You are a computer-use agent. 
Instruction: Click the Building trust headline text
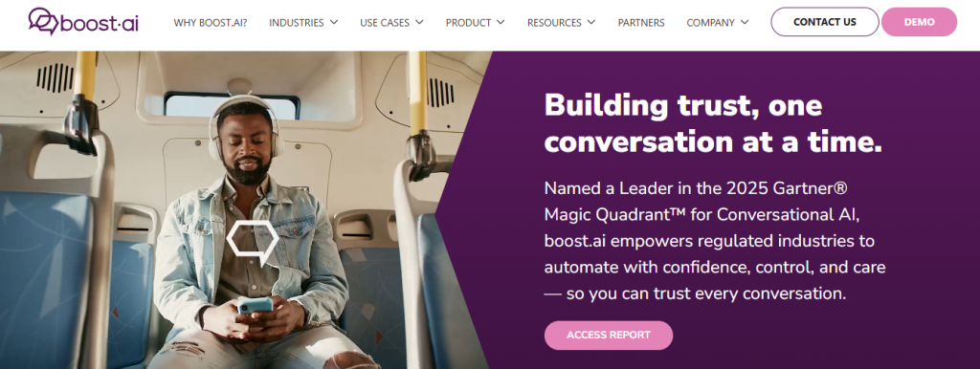pyautogui.click(x=712, y=123)
